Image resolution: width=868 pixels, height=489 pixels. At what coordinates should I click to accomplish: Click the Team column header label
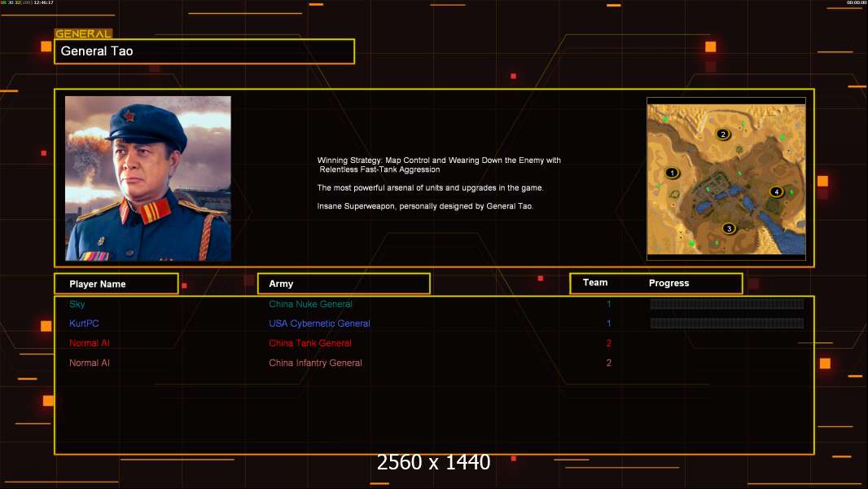[595, 283]
